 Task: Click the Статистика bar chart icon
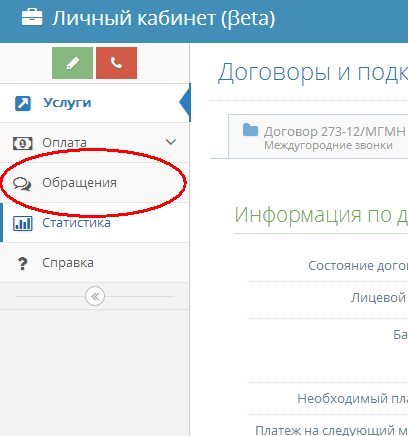click(x=23, y=223)
